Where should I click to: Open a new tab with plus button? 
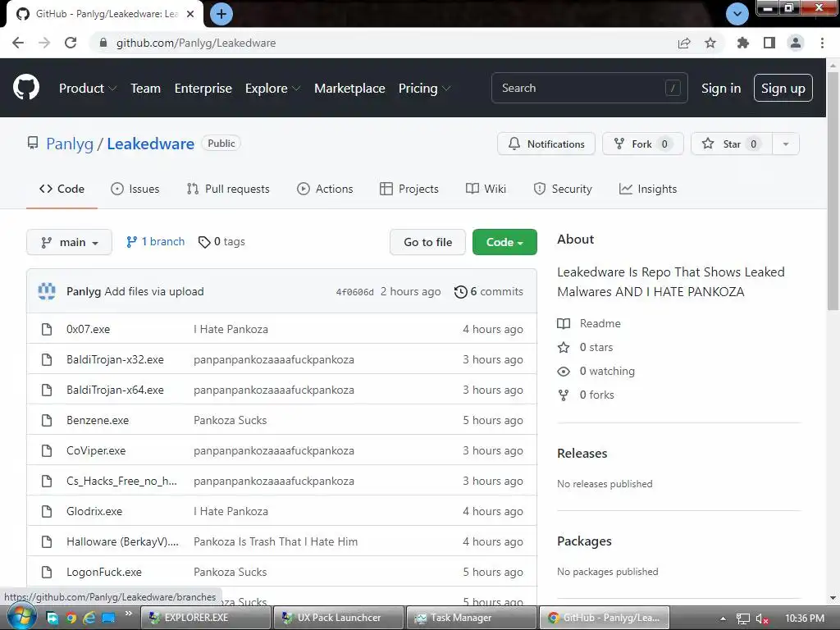coord(221,14)
